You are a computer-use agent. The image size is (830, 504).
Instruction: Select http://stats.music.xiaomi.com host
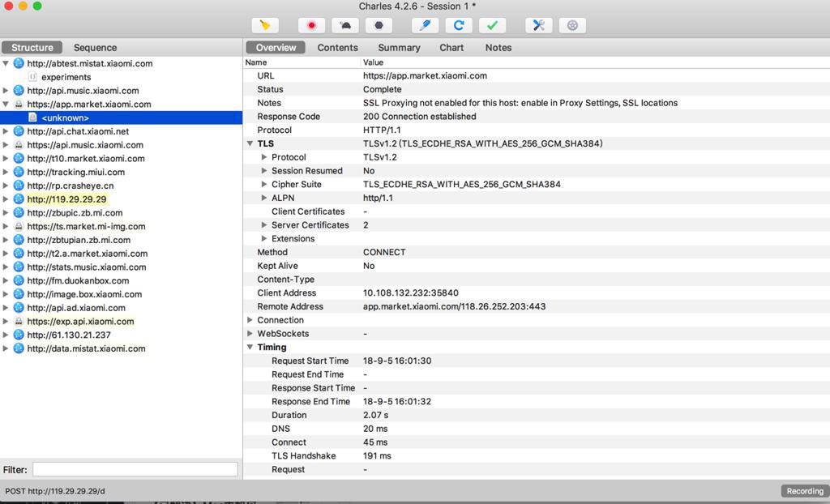87,267
